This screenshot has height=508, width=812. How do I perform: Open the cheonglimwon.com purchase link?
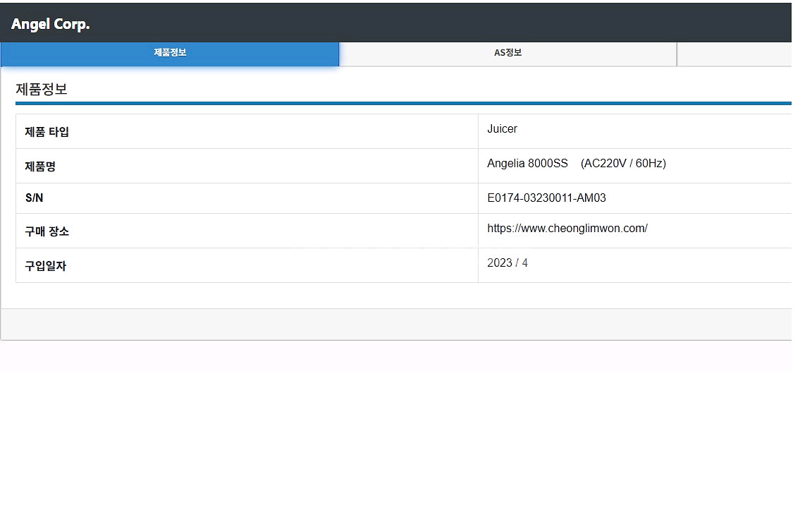point(567,228)
